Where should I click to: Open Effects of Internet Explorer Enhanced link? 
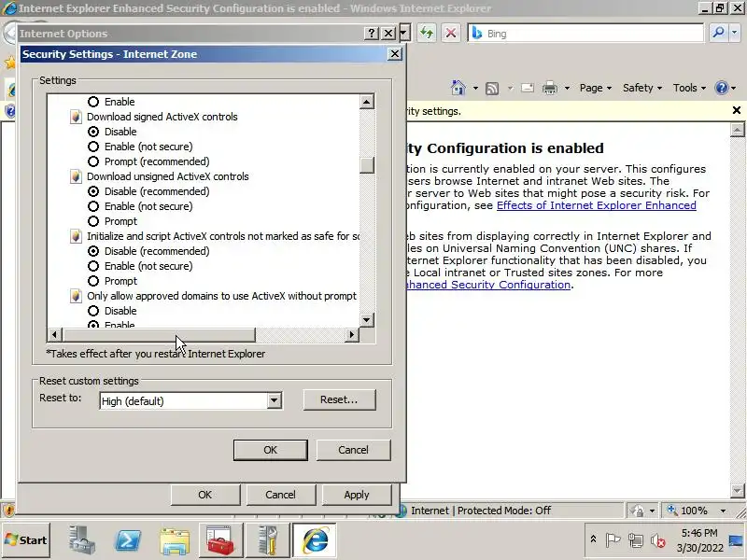click(597, 205)
